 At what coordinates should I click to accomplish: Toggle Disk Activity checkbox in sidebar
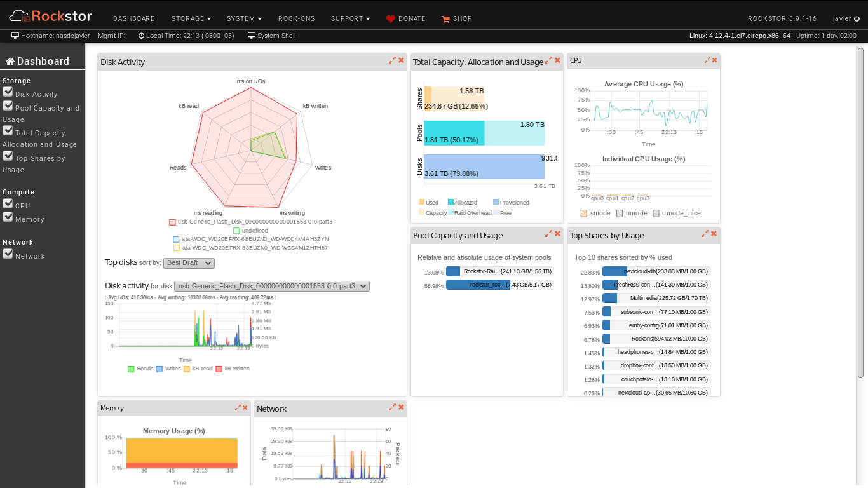point(8,92)
